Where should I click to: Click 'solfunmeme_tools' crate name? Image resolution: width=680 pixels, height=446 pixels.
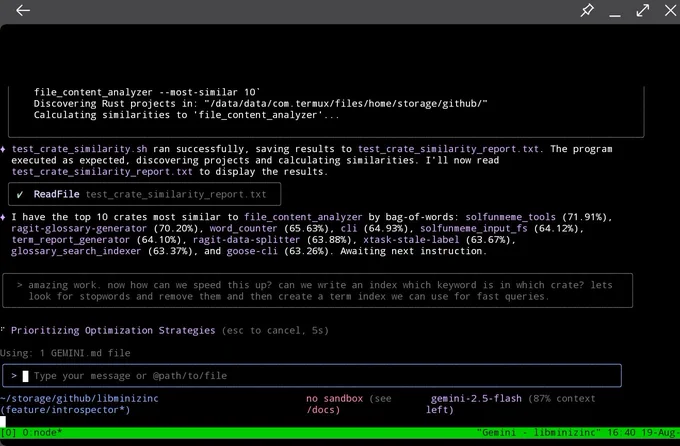click(510, 217)
